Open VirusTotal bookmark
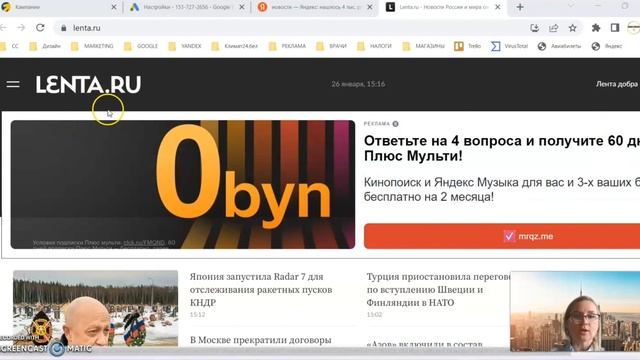640x360 pixels. (509, 46)
